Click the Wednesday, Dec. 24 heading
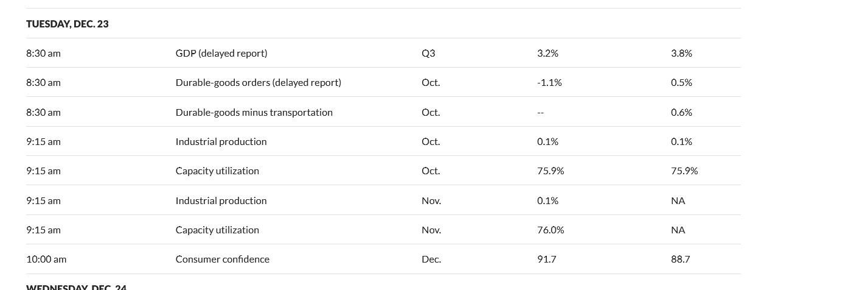 (x=76, y=287)
